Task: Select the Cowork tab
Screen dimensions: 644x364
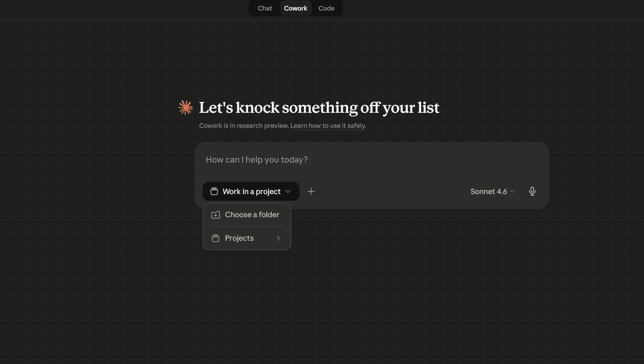Action: tap(295, 8)
